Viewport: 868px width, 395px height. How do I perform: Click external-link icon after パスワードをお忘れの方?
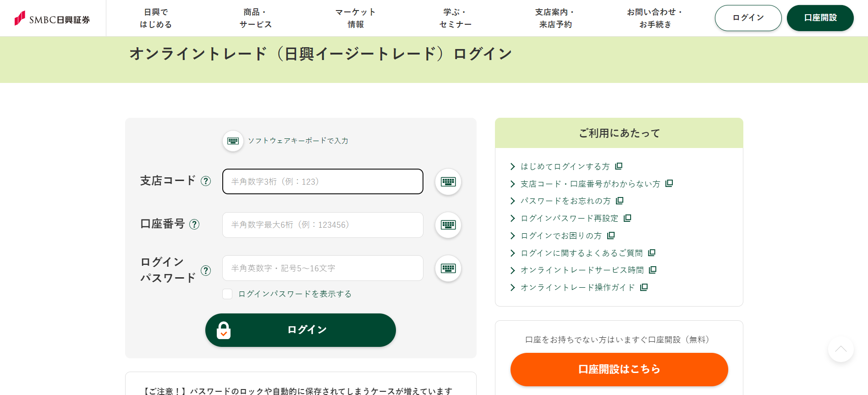point(620,201)
